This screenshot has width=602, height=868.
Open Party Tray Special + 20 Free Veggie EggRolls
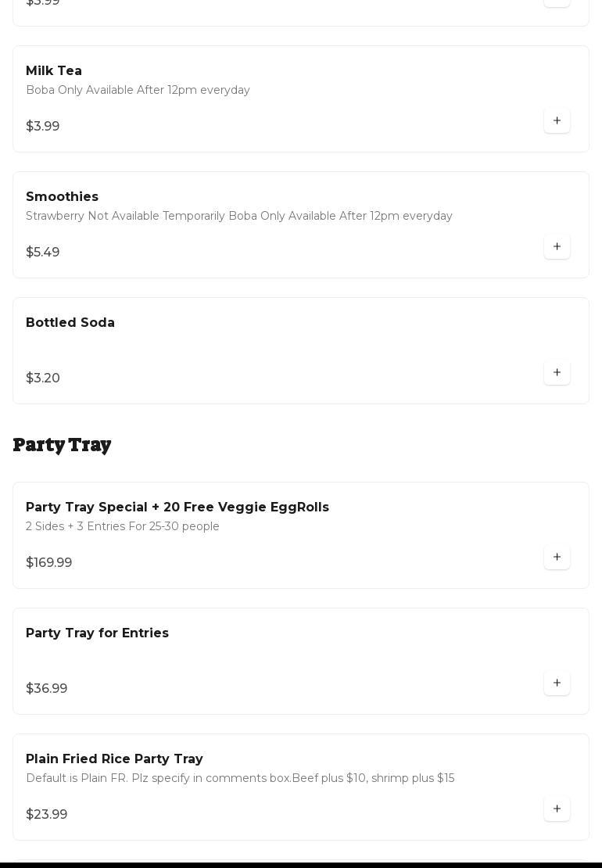coord(177,508)
